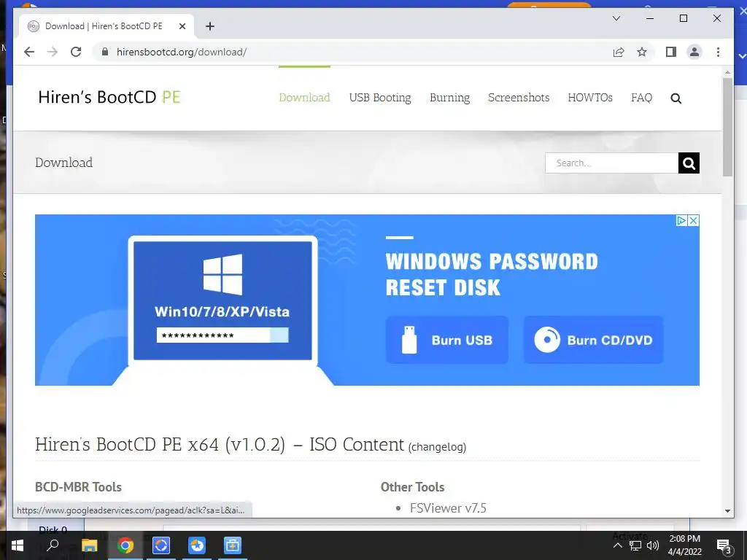Image resolution: width=747 pixels, height=560 pixels.
Task: Open the changelog link
Action: 437,447
